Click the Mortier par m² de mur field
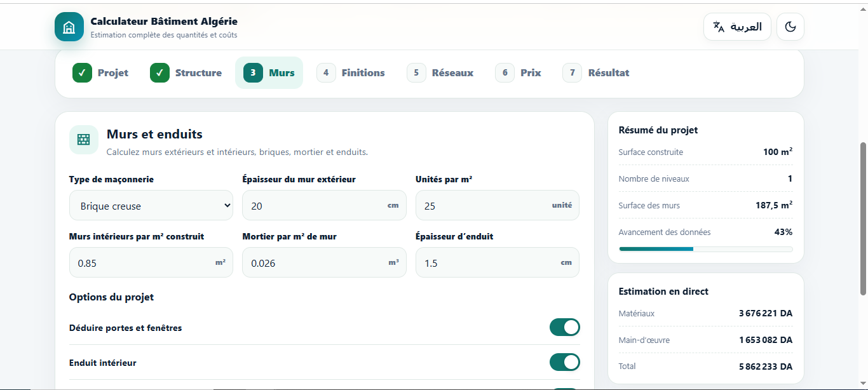This screenshot has height=390, width=868. click(324, 262)
